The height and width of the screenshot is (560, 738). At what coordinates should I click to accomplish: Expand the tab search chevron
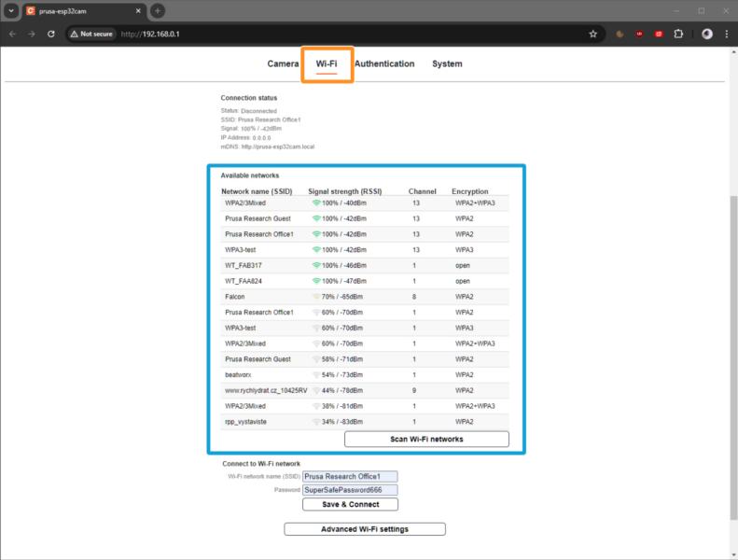click(11, 10)
